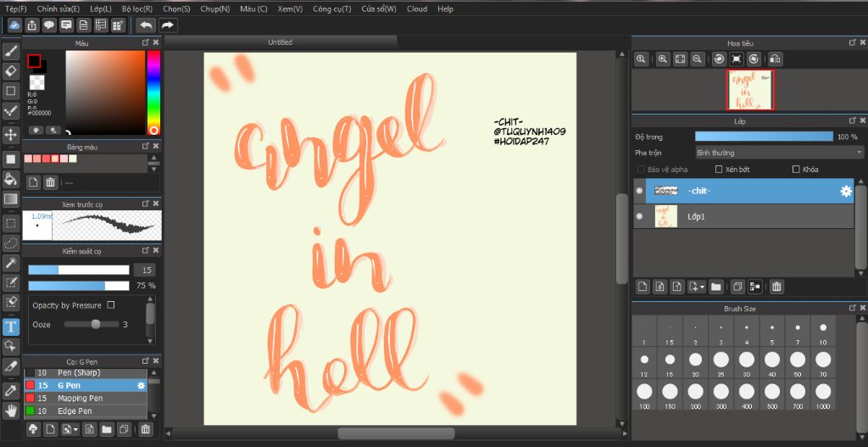Pick the Shape drawing tool under the Eraser

pos(11,91)
